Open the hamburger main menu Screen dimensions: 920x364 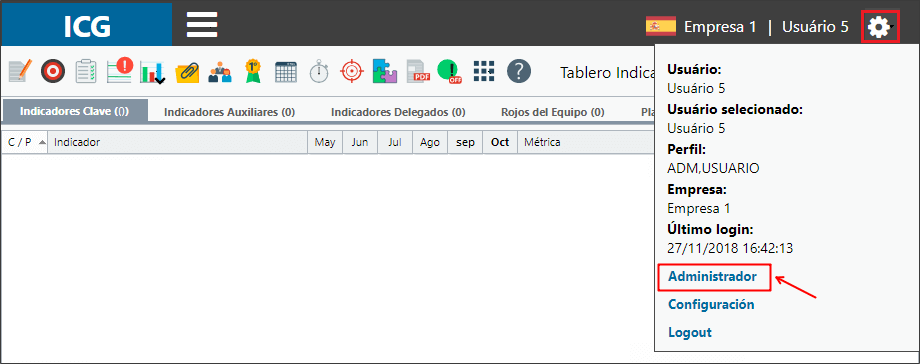coord(202,24)
